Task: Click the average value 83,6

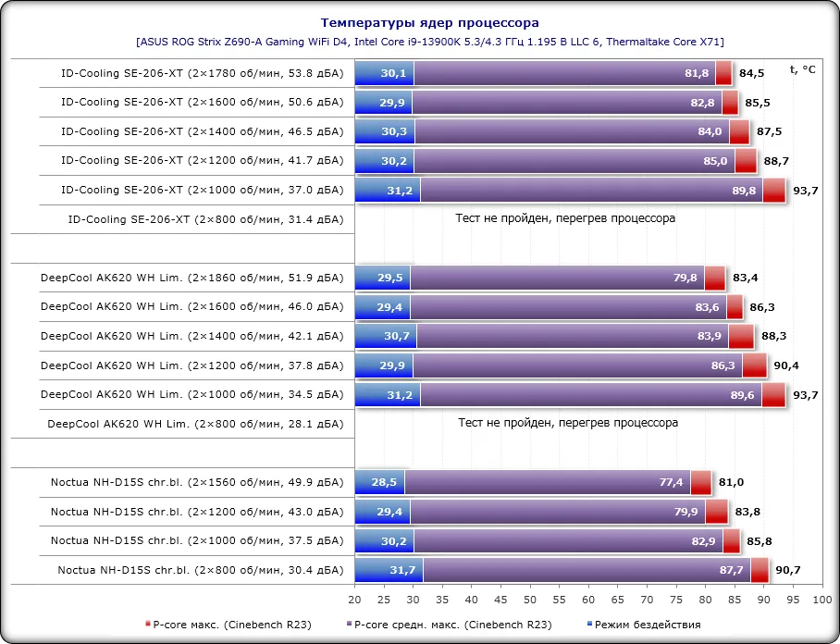Action: [x=707, y=307]
